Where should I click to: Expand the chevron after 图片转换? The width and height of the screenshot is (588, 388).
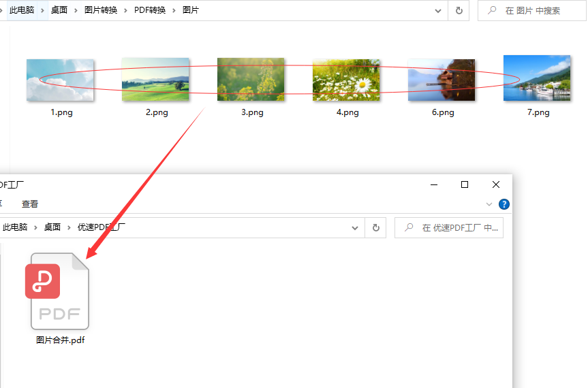(125, 10)
